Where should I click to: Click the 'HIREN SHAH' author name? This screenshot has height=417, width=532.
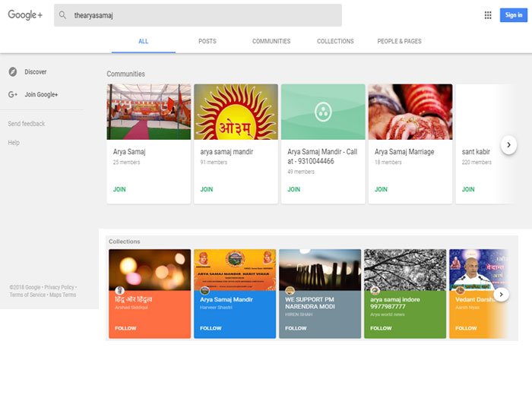299,314
